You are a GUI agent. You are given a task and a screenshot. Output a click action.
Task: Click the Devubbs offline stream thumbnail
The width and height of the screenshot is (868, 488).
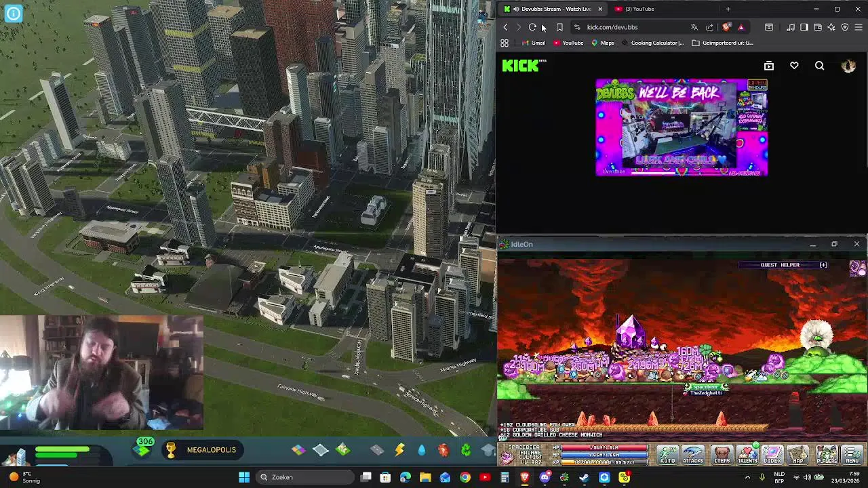[682, 127]
